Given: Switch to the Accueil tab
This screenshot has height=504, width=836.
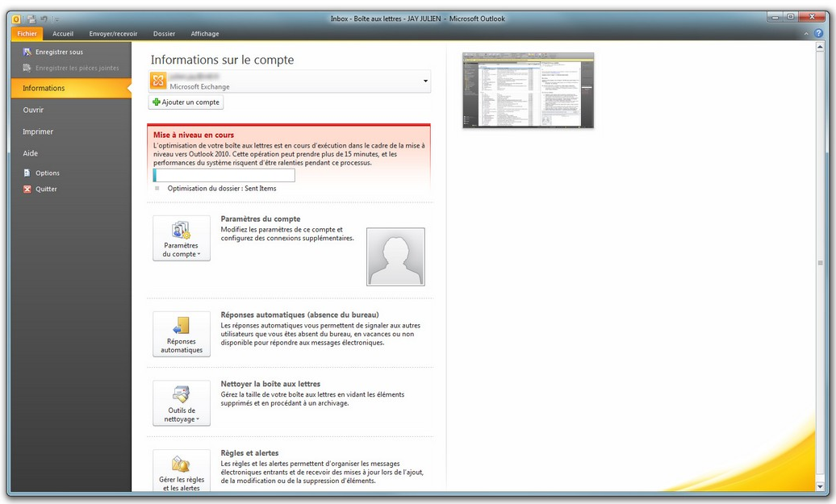Looking at the screenshot, I should 63,34.
